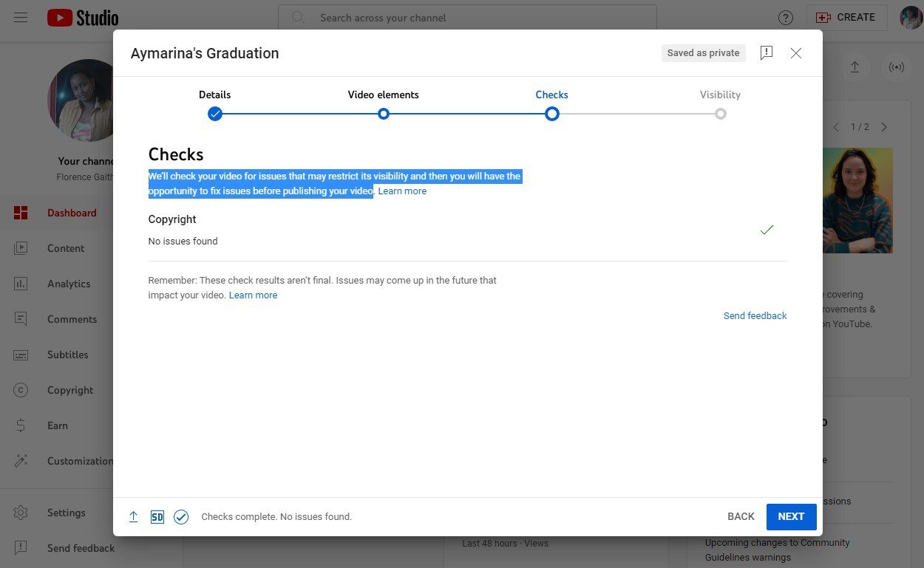Go to the Details step

pyautogui.click(x=215, y=114)
